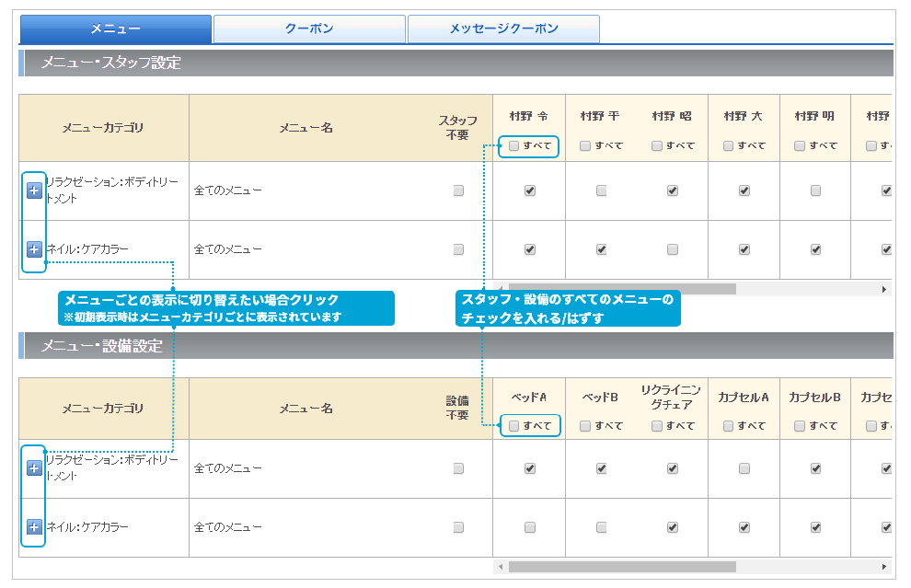Image resolution: width=911 pixels, height=588 pixels.
Task: Expand ネイル:ケアカラー category in staff settings
Action: (x=34, y=249)
